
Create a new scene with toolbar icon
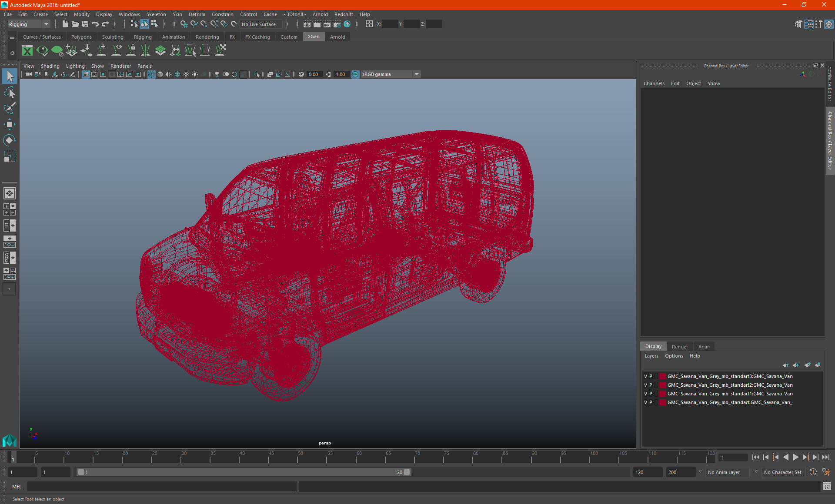(x=65, y=24)
